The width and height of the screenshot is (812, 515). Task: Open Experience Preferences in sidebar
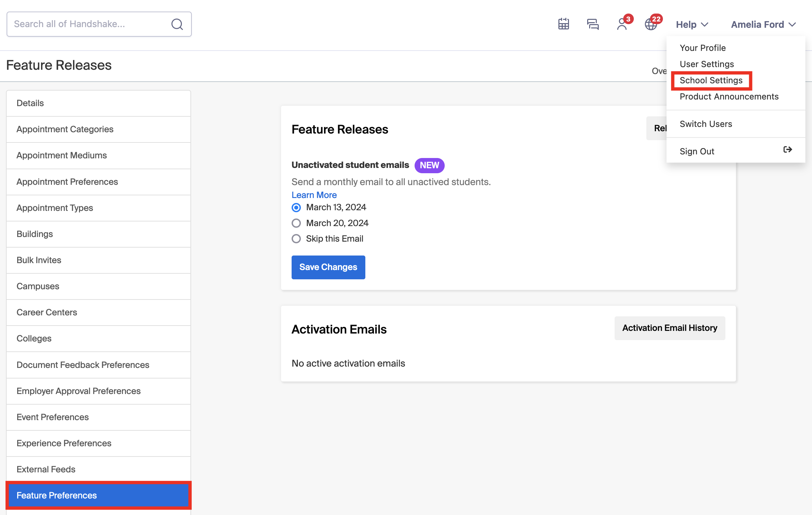[x=99, y=443]
